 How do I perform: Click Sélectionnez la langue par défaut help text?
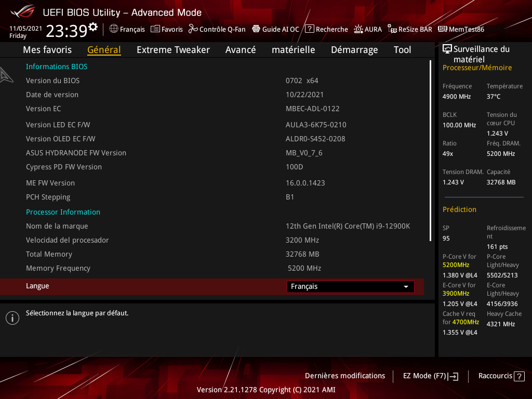pyautogui.click(x=77, y=313)
